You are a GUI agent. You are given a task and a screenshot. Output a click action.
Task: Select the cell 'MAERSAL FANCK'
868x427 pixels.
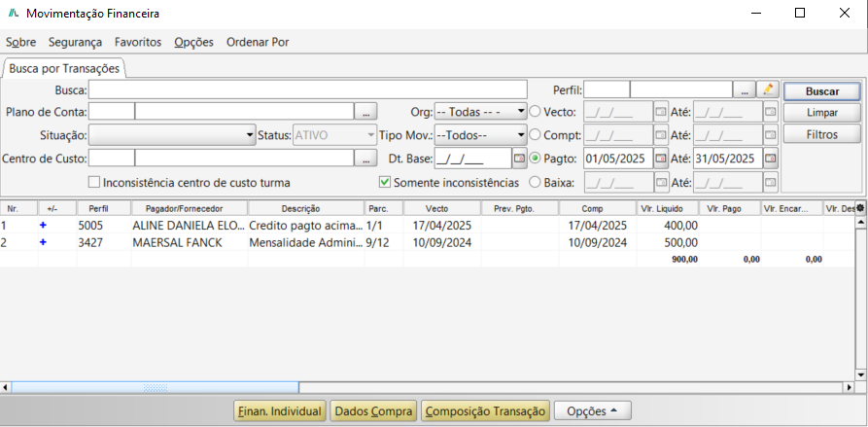coord(190,242)
